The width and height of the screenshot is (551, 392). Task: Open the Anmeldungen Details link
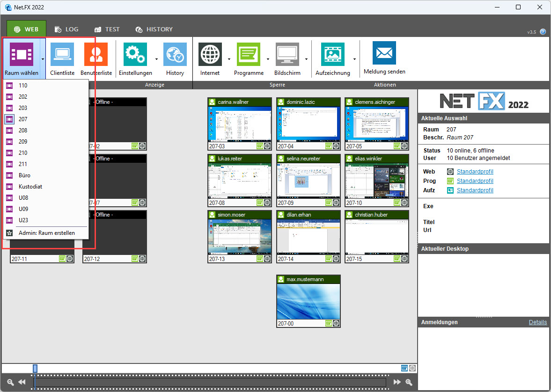point(537,322)
